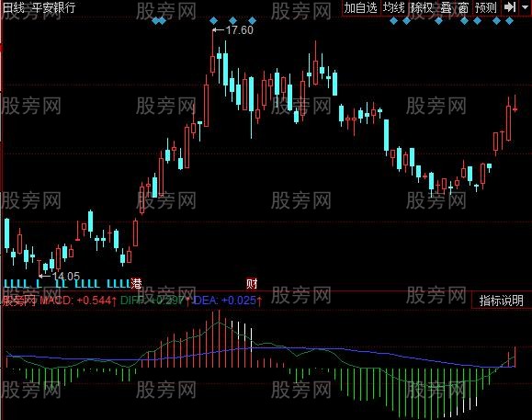Open the 预测 forecast tool
Image resolution: width=532 pixels, height=420 pixels.
(x=485, y=7)
